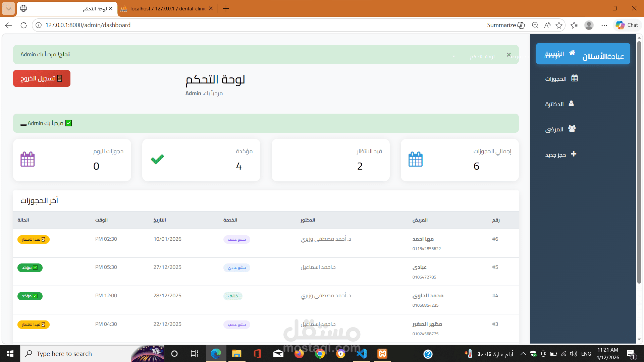Click مؤكد status badge for booking #5
Image resolution: width=644 pixels, height=362 pixels.
[x=30, y=267]
